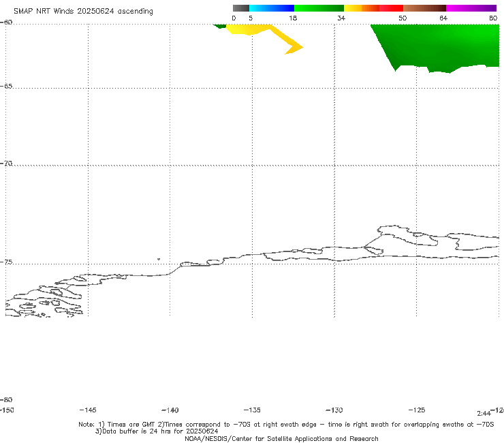
Task: Click the longitude label -140
Action: [170, 410]
